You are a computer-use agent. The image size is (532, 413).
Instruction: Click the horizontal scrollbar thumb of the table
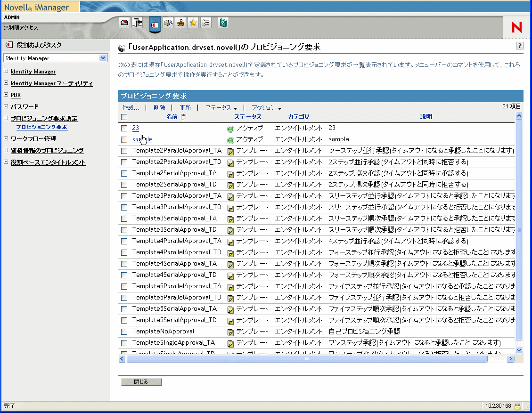click(307, 359)
